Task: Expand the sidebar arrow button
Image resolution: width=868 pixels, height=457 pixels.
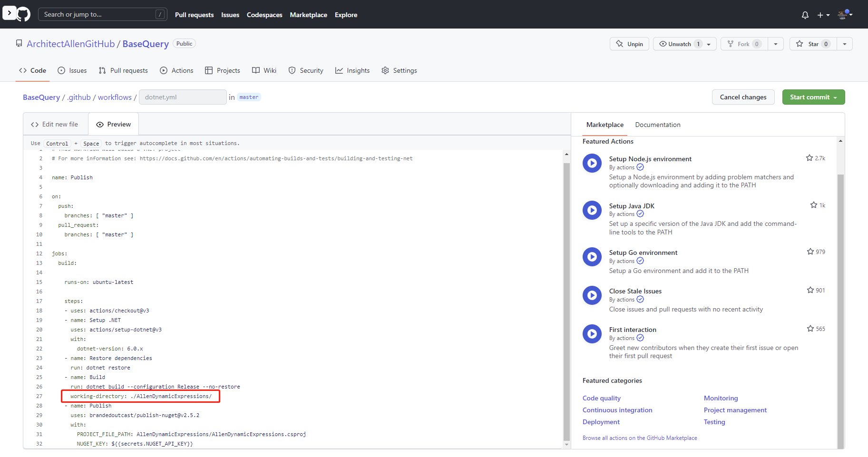Action: (x=10, y=13)
